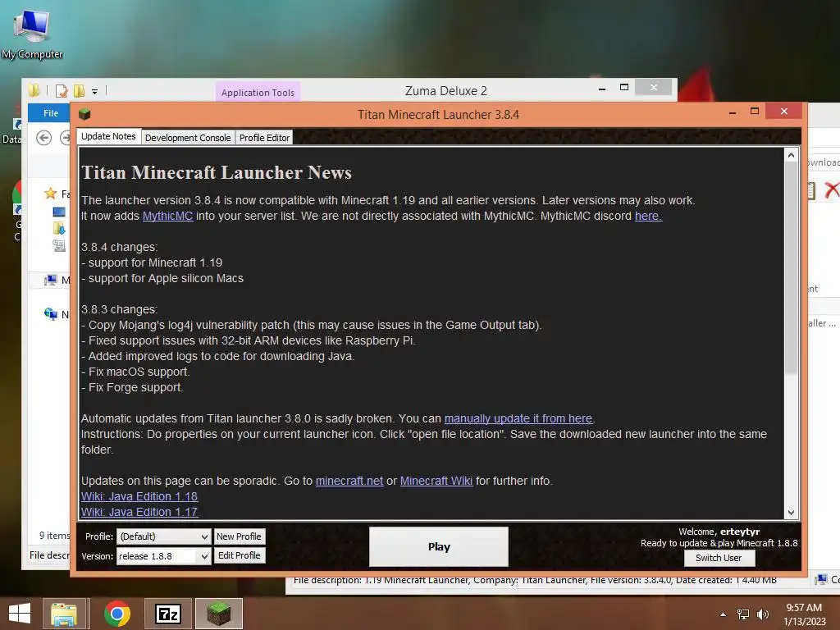The image size is (840, 630).
Task: Select the Application Tools ribbon tab
Action: pyautogui.click(x=258, y=92)
